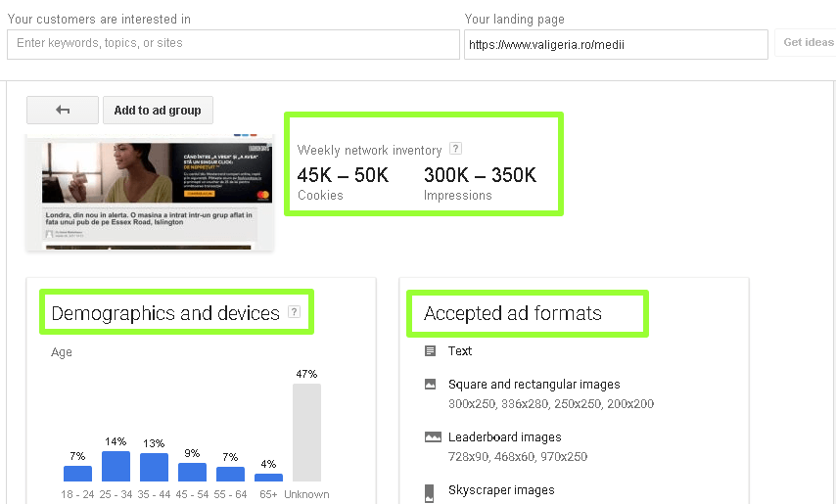This screenshot has height=504, width=836.
Task: Click the Skyscraper images icon
Action: [x=429, y=493]
